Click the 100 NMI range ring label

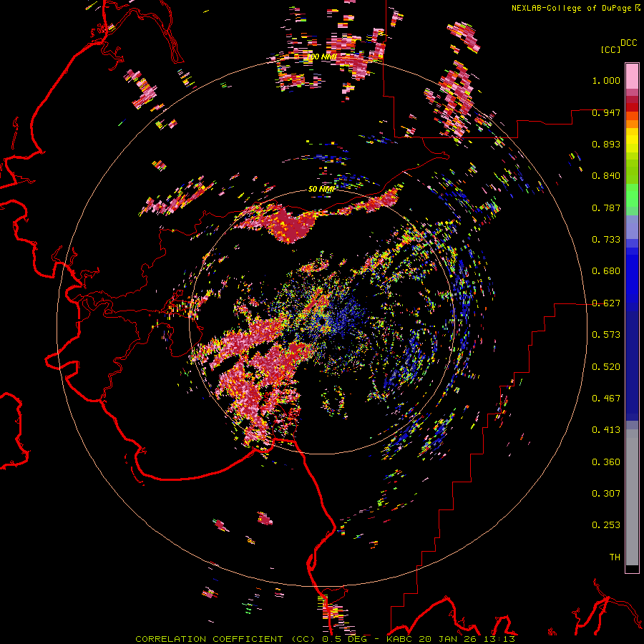coord(321,57)
